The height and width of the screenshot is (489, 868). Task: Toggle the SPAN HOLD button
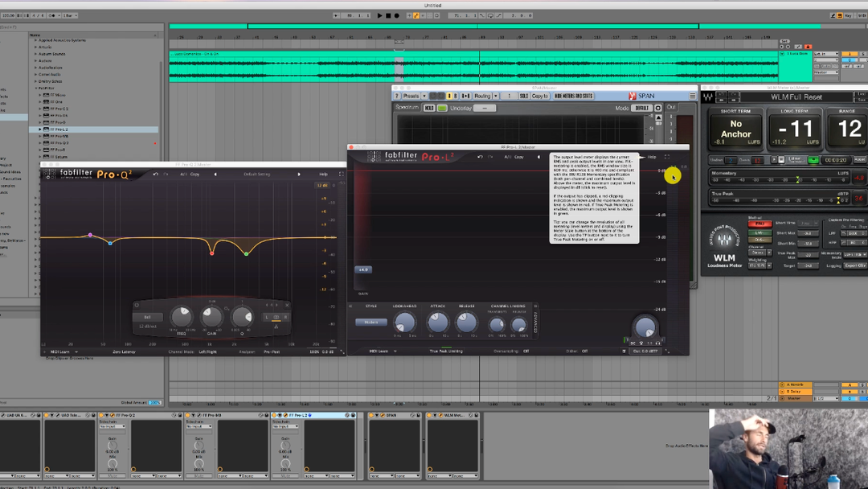click(429, 108)
